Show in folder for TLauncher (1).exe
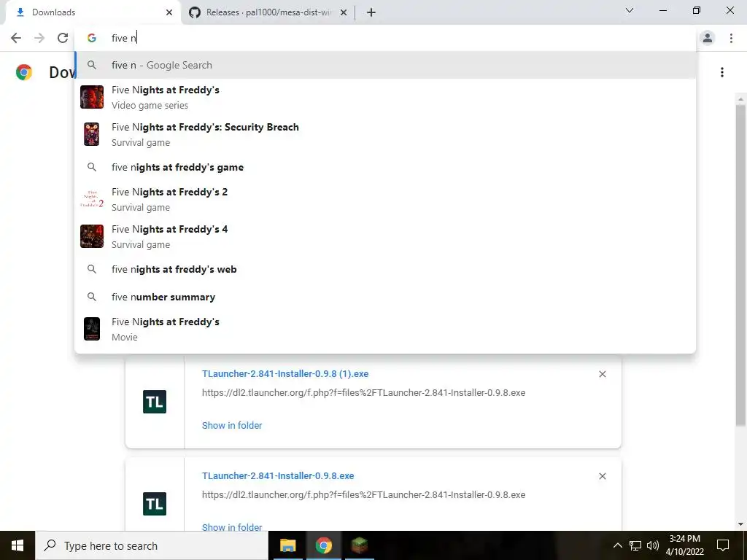This screenshot has height=560, width=747. point(232,425)
